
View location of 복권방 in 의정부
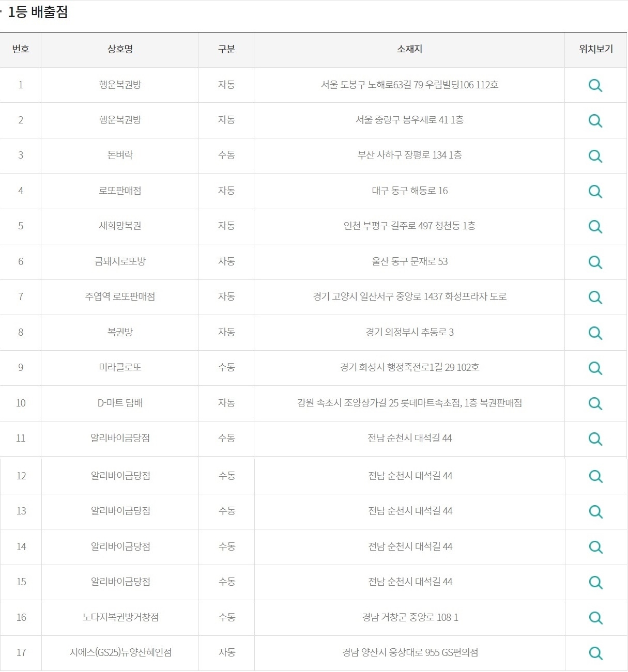[x=595, y=333]
